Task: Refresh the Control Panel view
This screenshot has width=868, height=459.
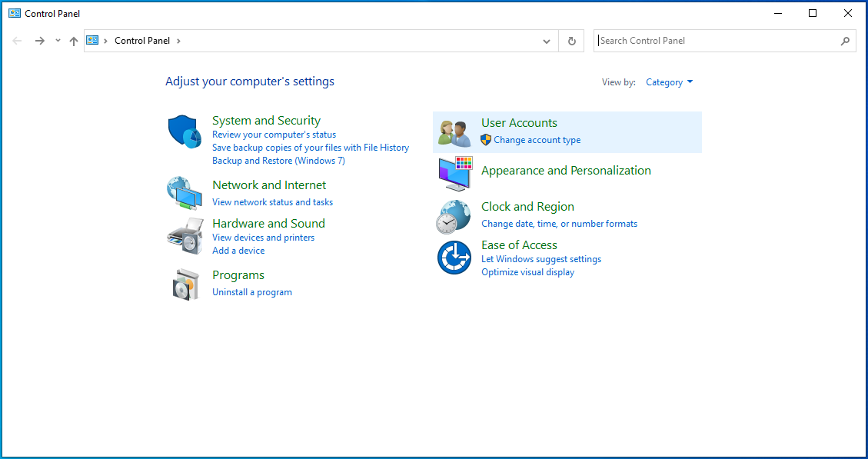Action: [571, 41]
